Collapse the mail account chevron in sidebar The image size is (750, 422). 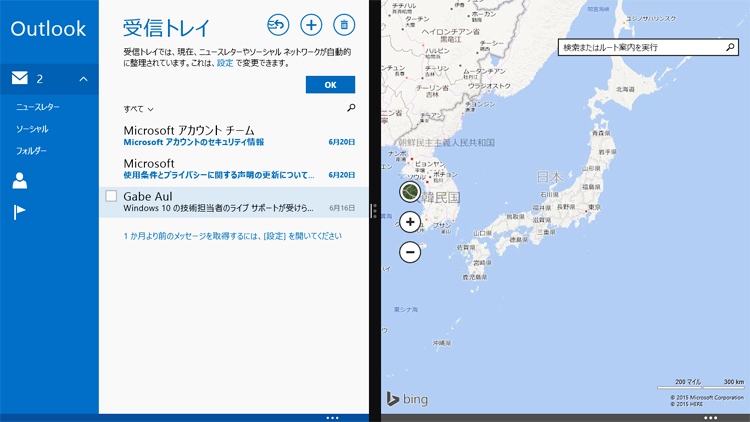click(83, 79)
